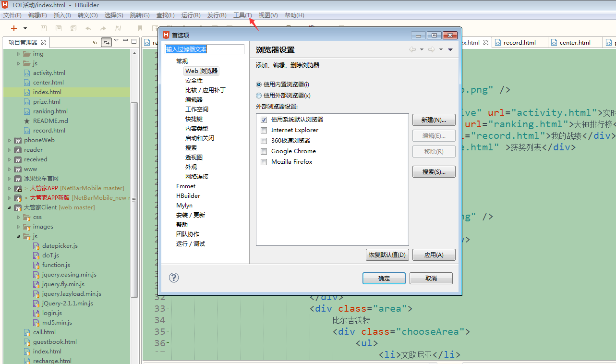Select 使用内置浏览器(i) radio button
Screen dimensions: 616x364
coord(259,85)
